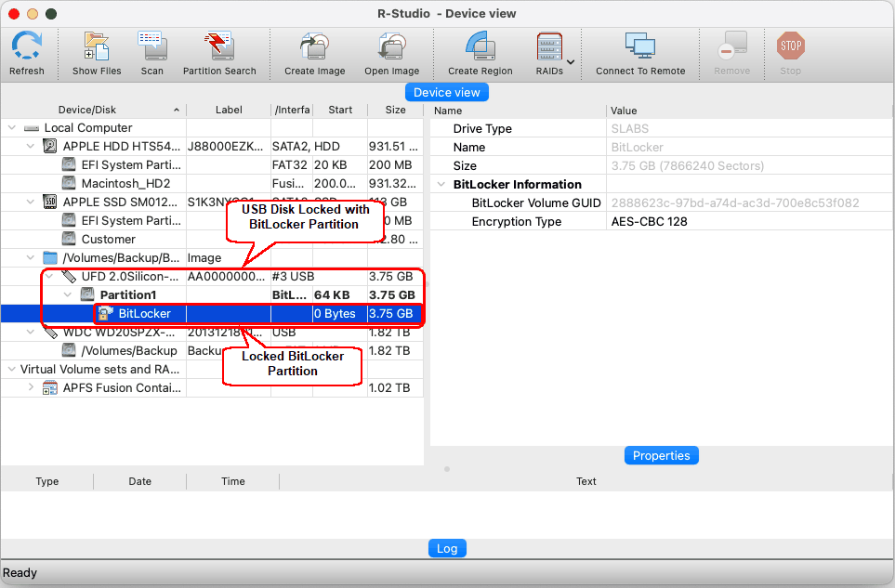Sort by the Start column header
This screenshot has width=895, height=588.
pyautogui.click(x=340, y=110)
